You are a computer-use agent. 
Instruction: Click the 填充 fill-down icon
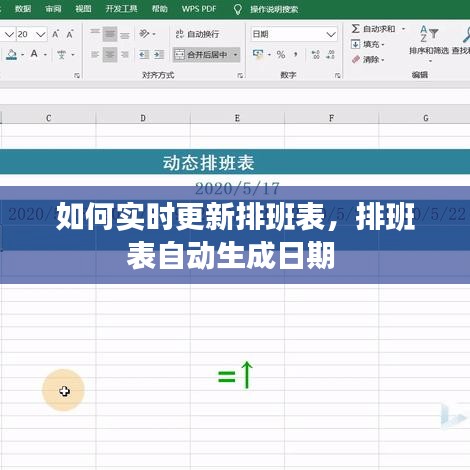click(355, 44)
